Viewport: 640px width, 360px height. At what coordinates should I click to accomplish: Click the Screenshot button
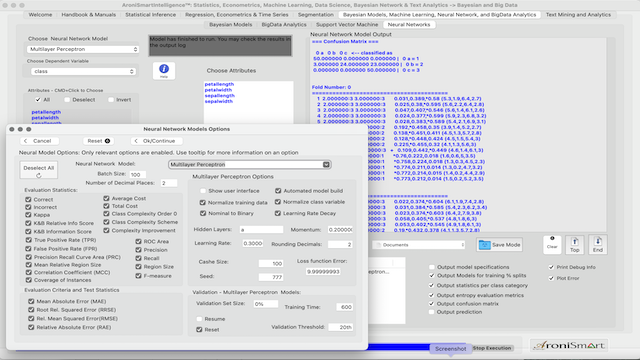[450, 349]
